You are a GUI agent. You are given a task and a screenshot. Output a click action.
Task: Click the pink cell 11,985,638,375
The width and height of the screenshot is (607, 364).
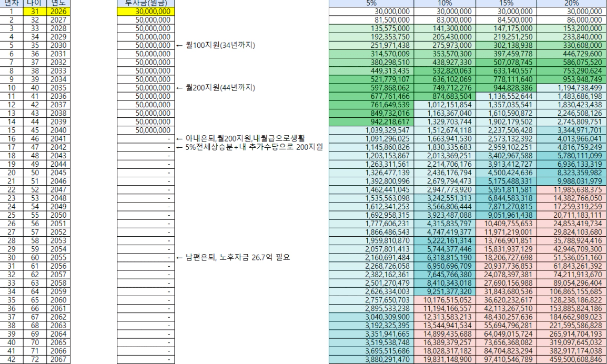point(571,190)
